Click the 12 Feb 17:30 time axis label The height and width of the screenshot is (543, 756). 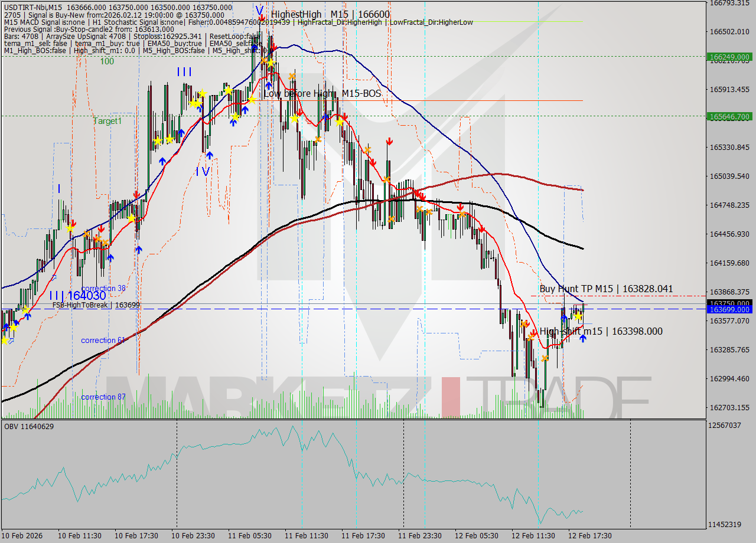click(x=591, y=536)
